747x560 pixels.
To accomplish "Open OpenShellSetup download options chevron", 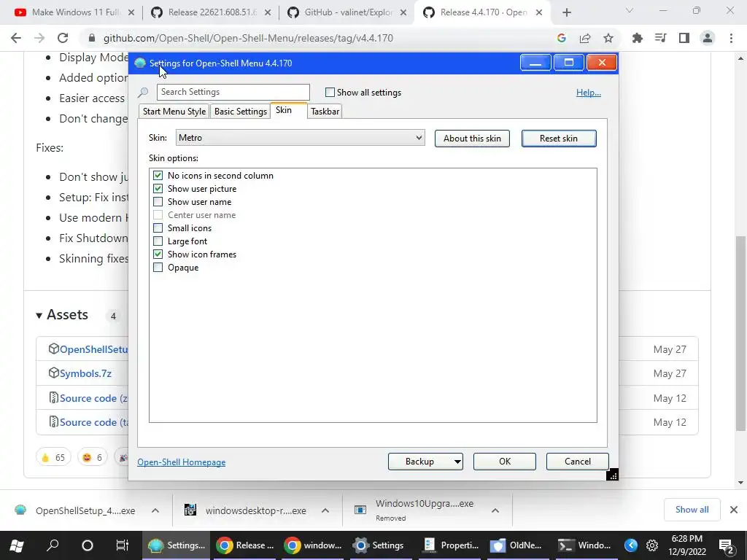I will click(x=155, y=510).
